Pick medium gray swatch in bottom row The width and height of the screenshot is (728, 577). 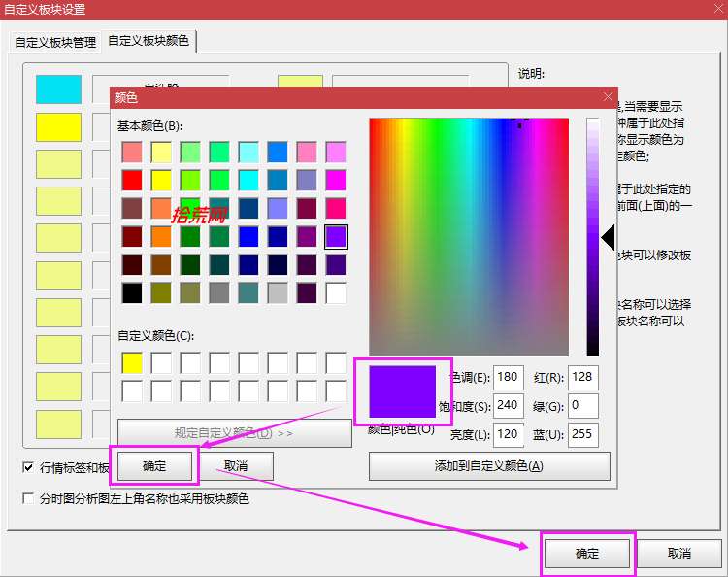(219, 293)
